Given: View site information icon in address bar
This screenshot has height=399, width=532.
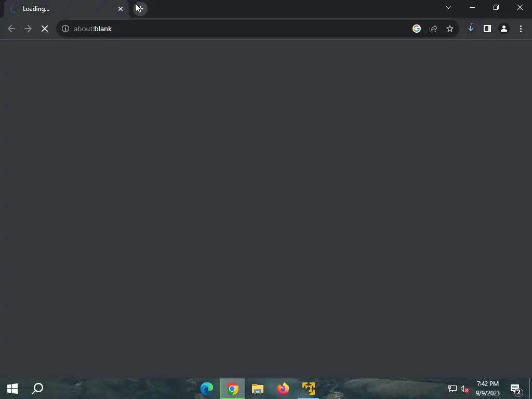Looking at the screenshot, I should pyautogui.click(x=65, y=29).
